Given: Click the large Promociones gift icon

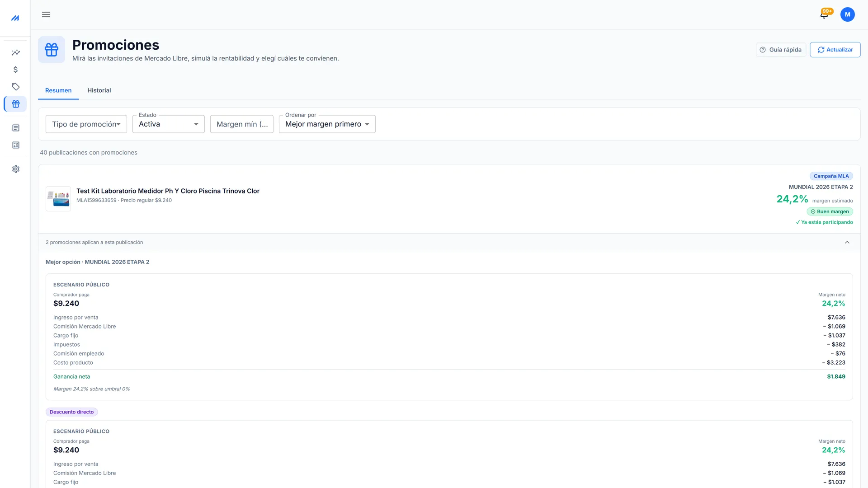Looking at the screenshot, I should (x=52, y=50).
